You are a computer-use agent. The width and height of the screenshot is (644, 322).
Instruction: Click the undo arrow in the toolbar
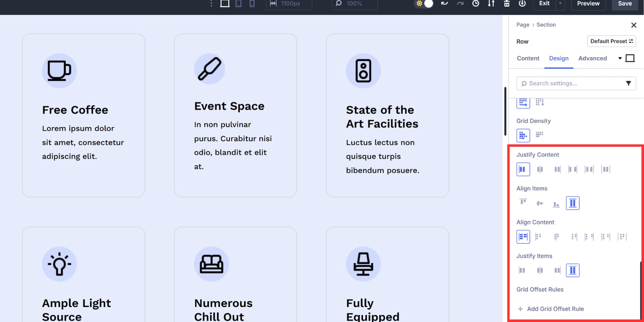click(x=444, y=4)
